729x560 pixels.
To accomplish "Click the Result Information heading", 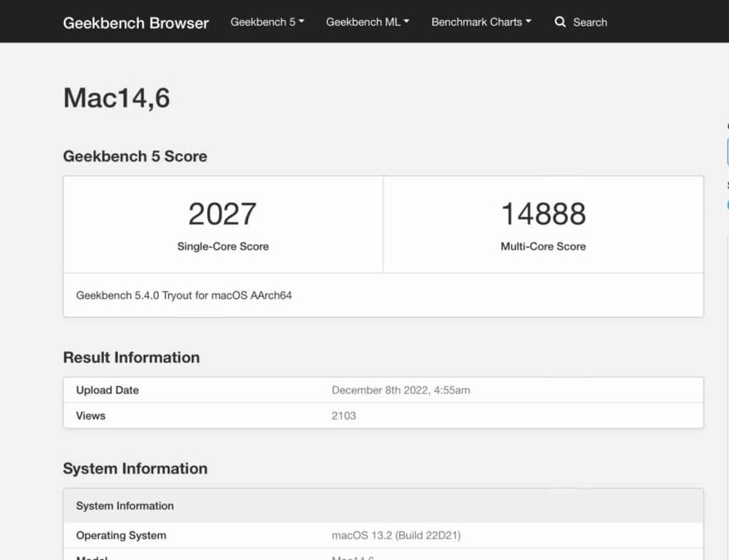I will [x=132, y=357].
